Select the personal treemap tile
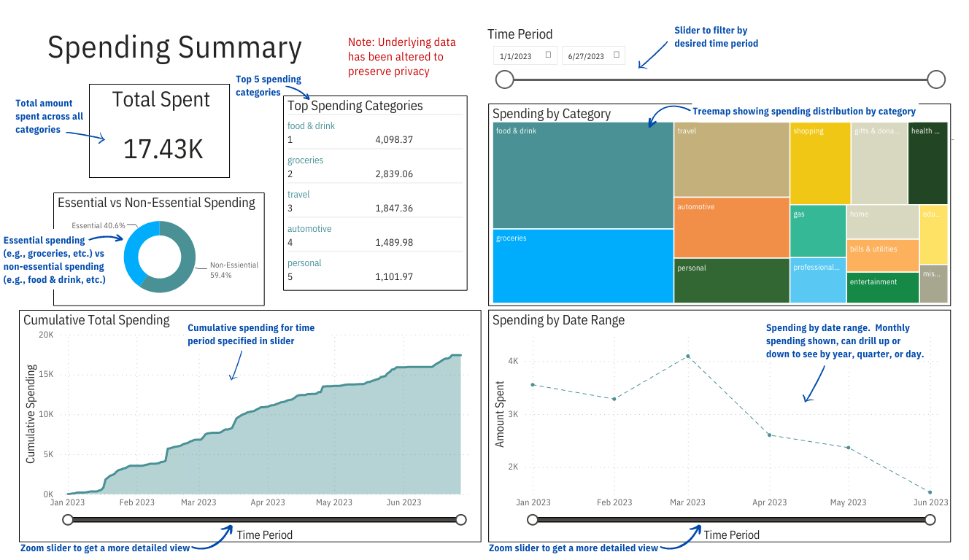Viewport: 969px width, 560px height. tap(732, 281)
